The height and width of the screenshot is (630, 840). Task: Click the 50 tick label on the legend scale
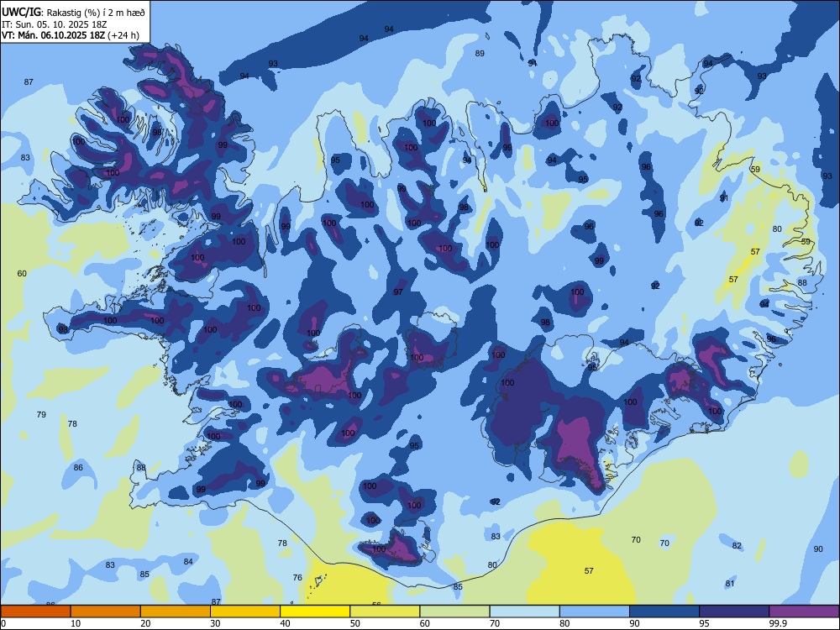pyautogui.click(x=355, y=623)
